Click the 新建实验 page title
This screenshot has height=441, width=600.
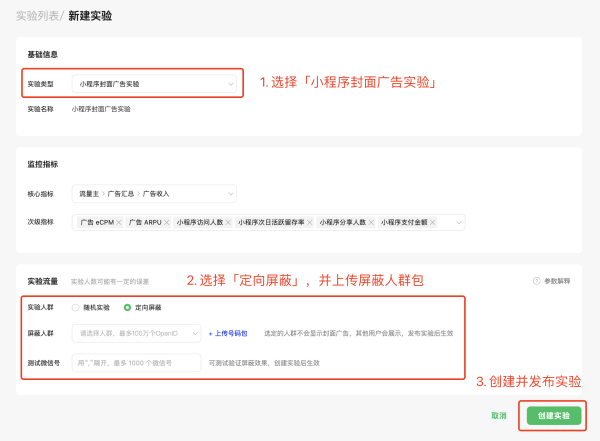90,16
